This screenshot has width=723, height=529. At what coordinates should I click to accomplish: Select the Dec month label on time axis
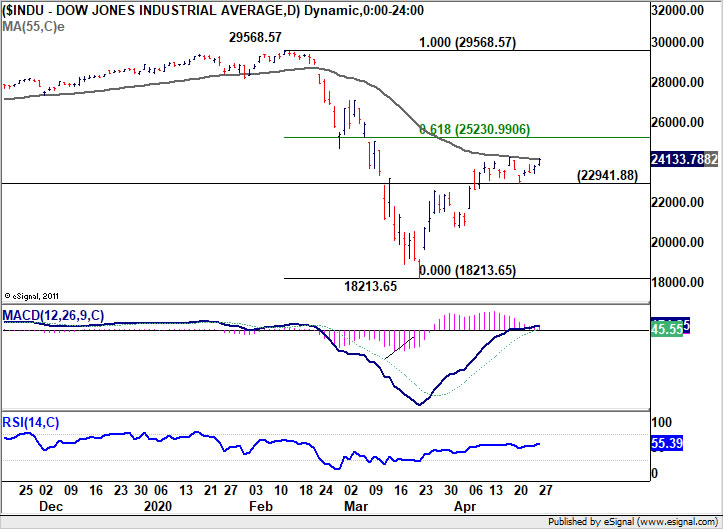pyautogui.click(x=51, y=506)
